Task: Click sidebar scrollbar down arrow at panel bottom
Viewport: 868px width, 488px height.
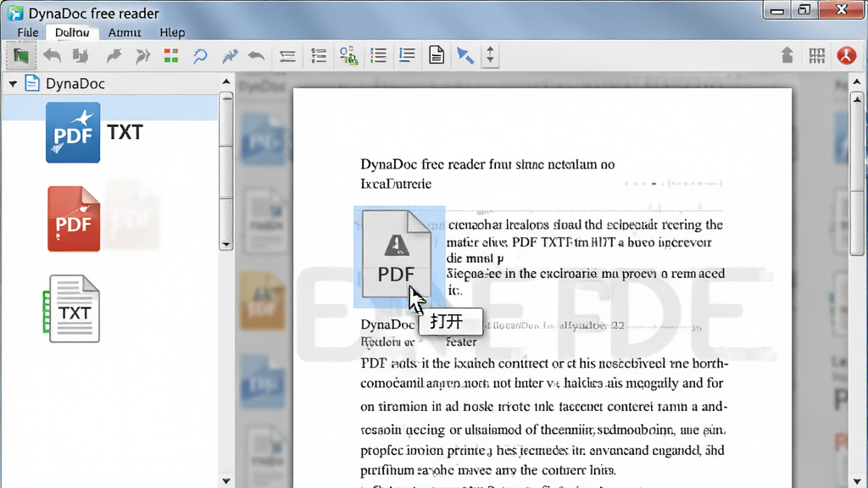Action: pos(225,481)
